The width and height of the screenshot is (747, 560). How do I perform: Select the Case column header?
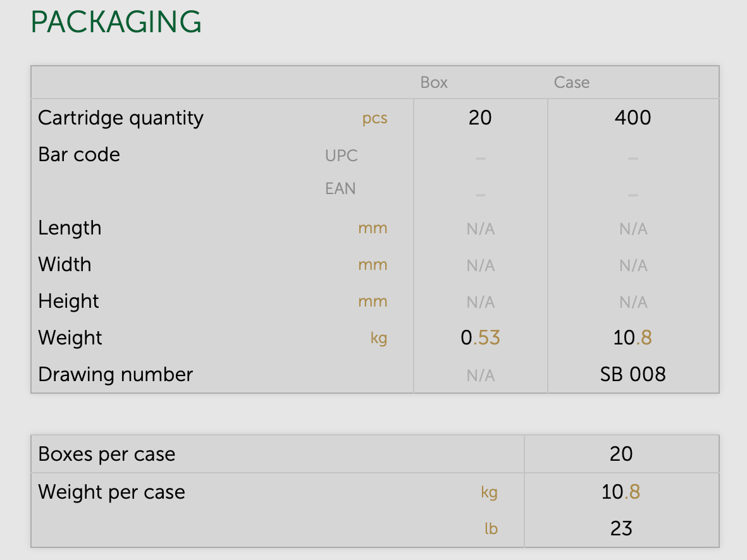pyautogui.click(x=572, y=83)
